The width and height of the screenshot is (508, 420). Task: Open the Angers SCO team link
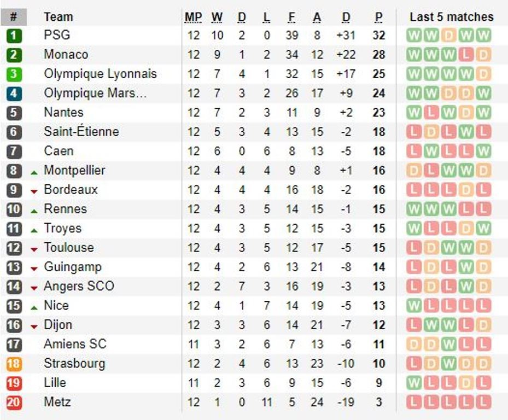(x=79, y=286)
